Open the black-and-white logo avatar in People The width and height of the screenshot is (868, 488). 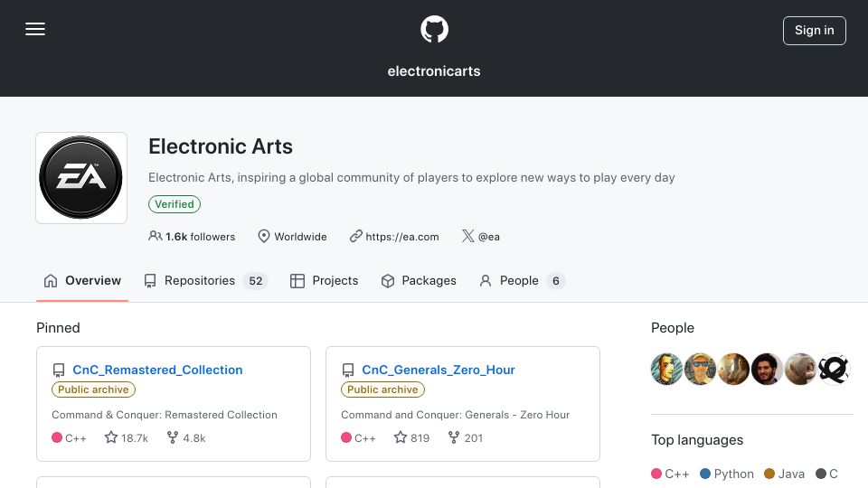pos(834,369)
